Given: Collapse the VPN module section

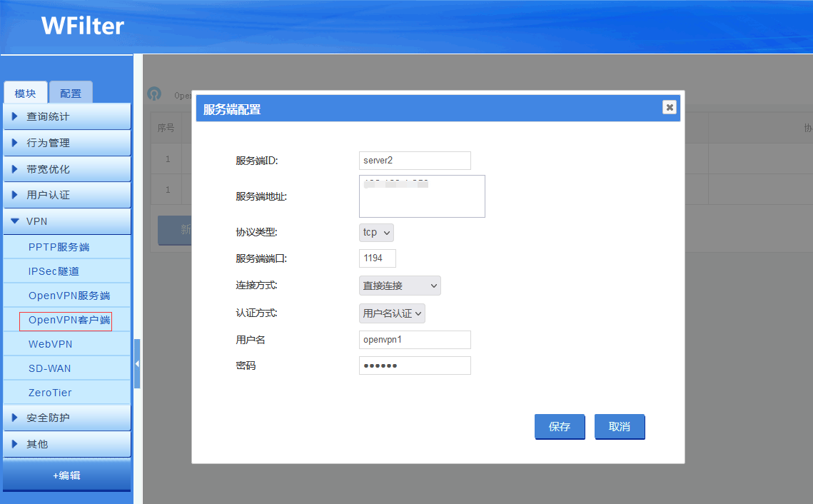Looking at the screenshot, I should (x=66, y=221).
